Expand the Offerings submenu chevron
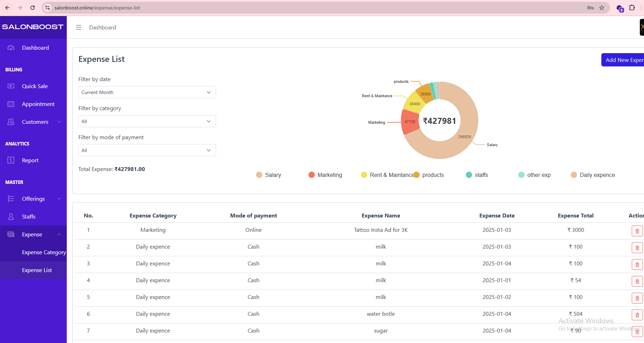Screen dimensions: 644x343 click(59, 199)
